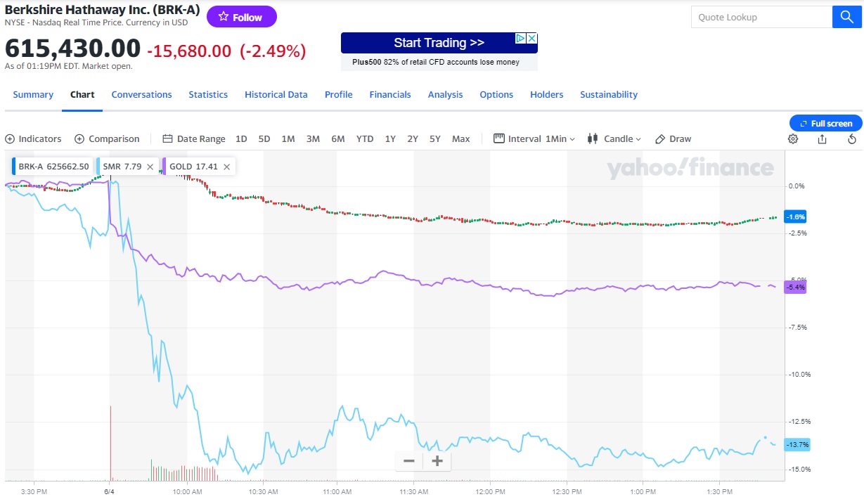Click the SMR 7.79 legend label
The width and height of the screenshot is (864, 504).
pyautogui.click(x=122, y=167)
